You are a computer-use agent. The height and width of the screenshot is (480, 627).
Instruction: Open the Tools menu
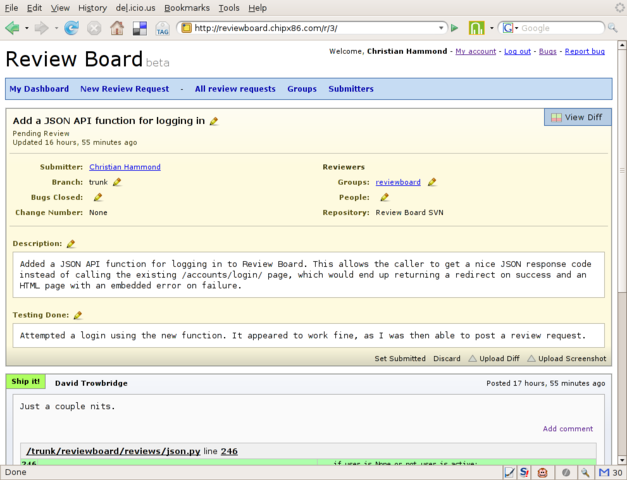click(x=229, y=8)
